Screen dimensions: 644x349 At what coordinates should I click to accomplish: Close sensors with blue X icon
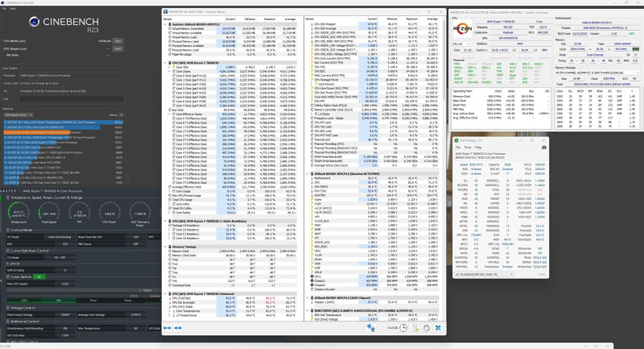tap(438, 327)
